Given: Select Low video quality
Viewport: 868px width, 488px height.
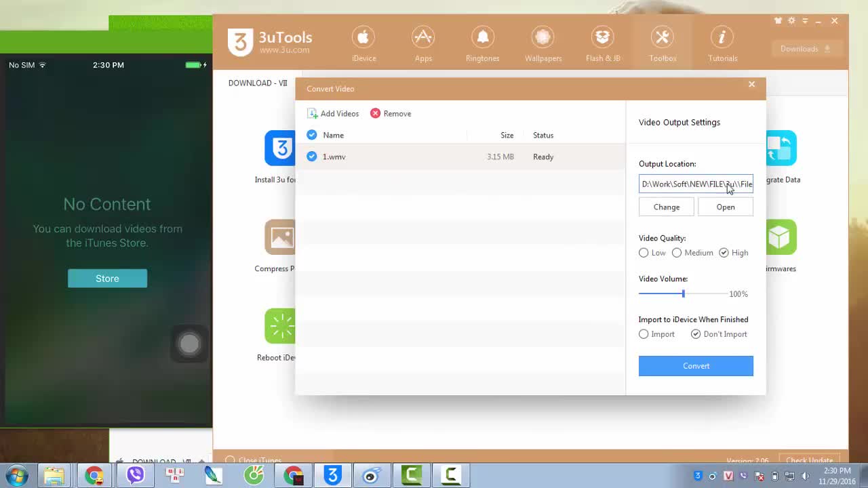Looking at the screenshot, I should point(644,253).
